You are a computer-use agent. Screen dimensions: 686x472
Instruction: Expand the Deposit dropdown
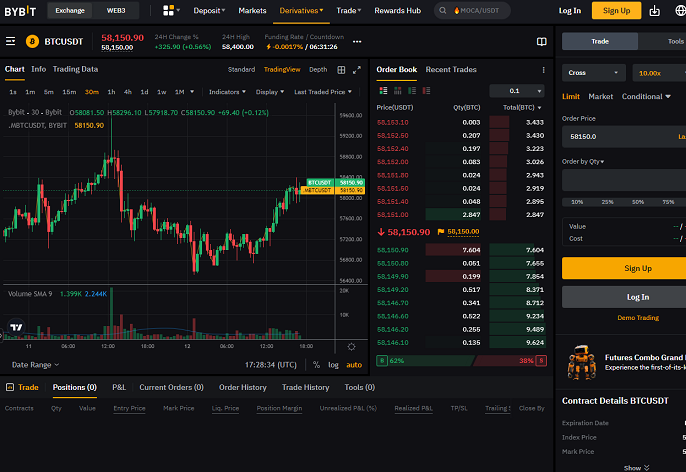click(209, 10)
